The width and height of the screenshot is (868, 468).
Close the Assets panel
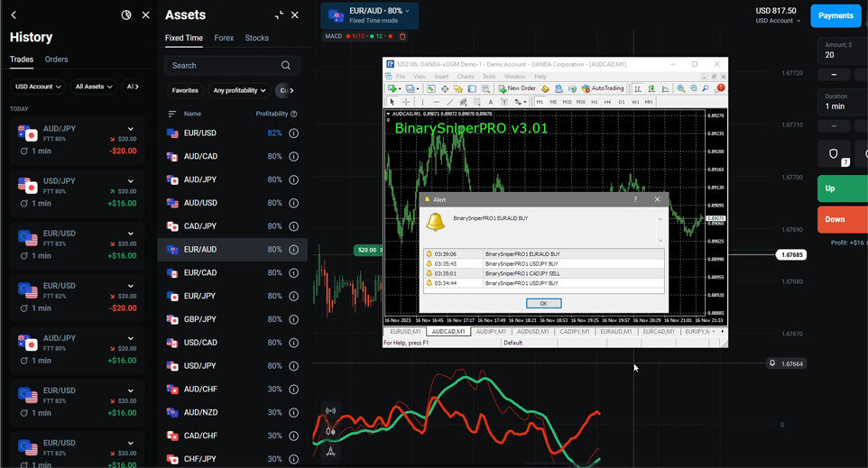tap(295, 15)
